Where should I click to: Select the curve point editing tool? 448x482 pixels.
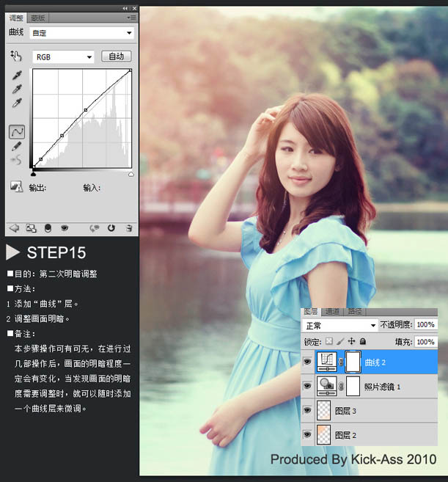tap(16, 132)
